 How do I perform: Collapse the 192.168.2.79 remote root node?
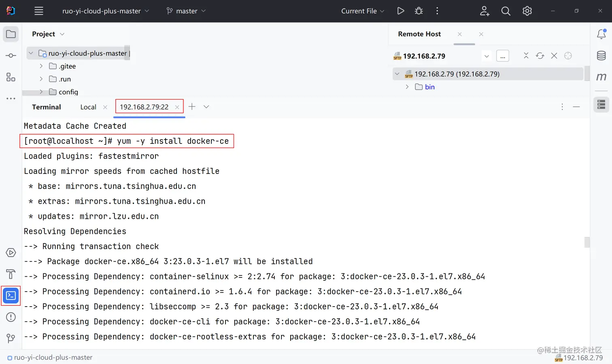[x=397, y=74]
